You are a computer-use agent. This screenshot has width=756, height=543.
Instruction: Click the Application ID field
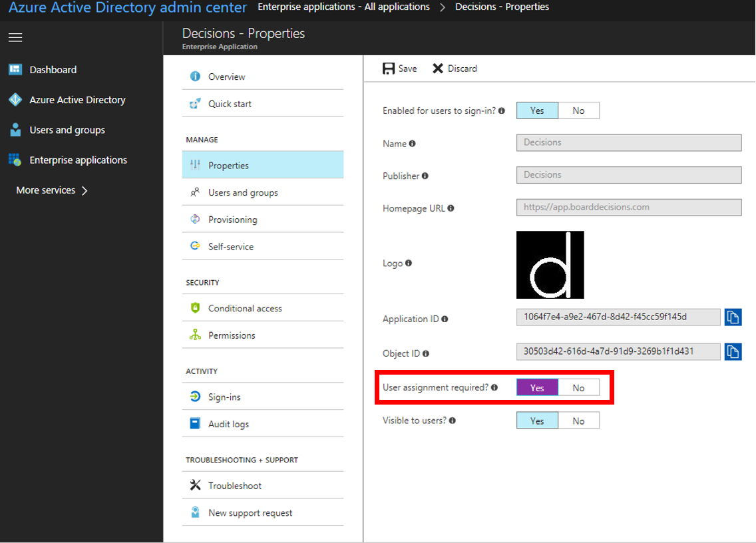(x=618, y=317)
